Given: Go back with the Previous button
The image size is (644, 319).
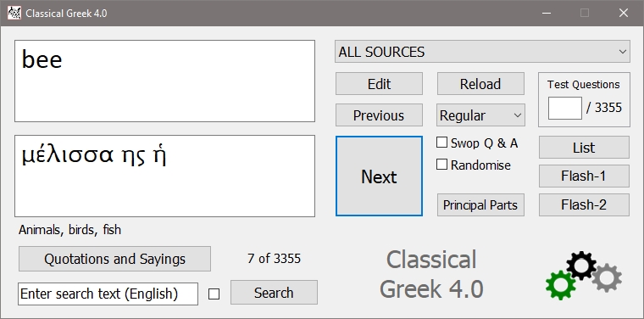Looking at the screenshot, I should click(379, 115).
